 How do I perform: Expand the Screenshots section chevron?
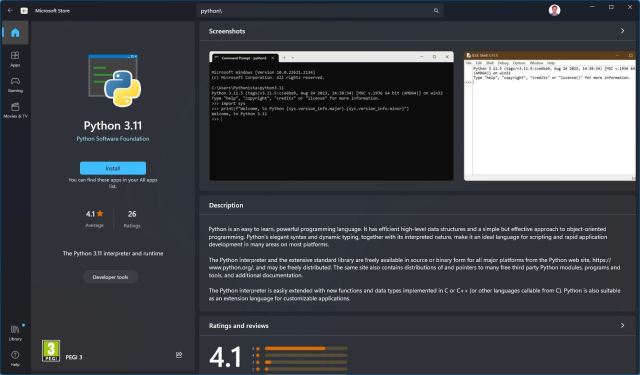tap(622, 31)
